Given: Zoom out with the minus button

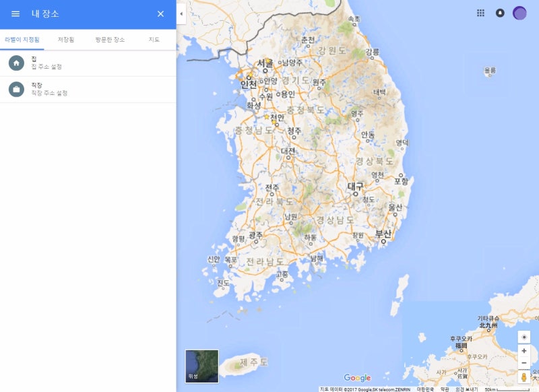Looking at the screenshot, I should [x=524, y=363].
